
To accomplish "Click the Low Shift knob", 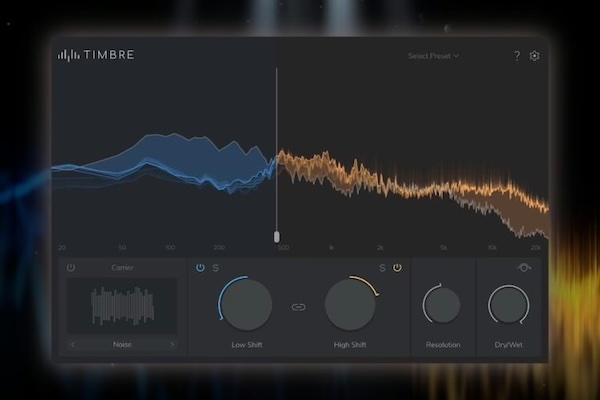I will pyautogui.click(x=246, y=305).
